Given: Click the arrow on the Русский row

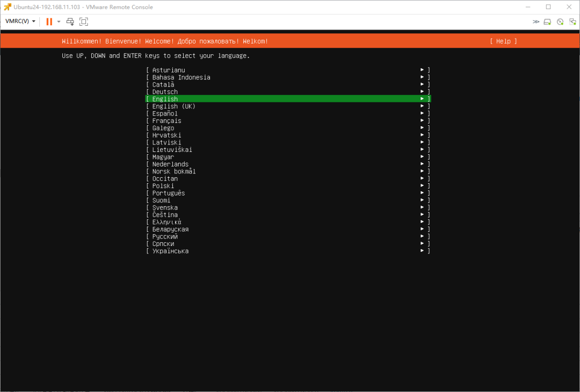Looking at the screenshot, I should (422, 236).
